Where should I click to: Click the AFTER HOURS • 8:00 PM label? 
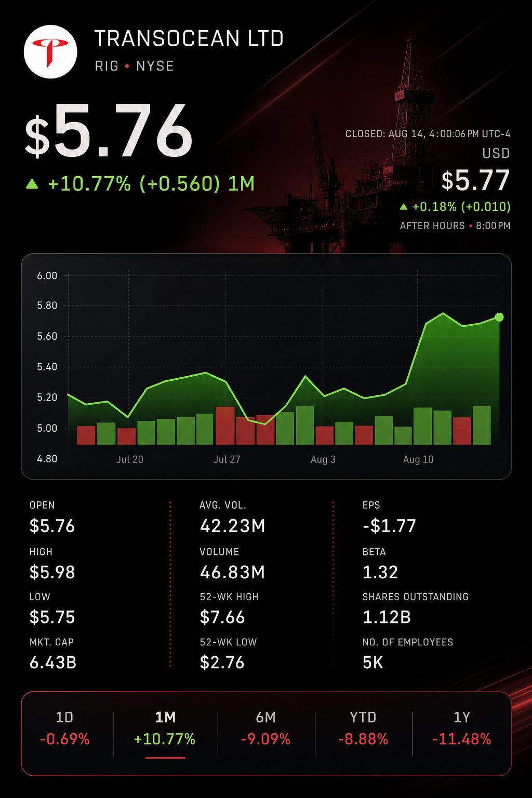pos(455,226)
